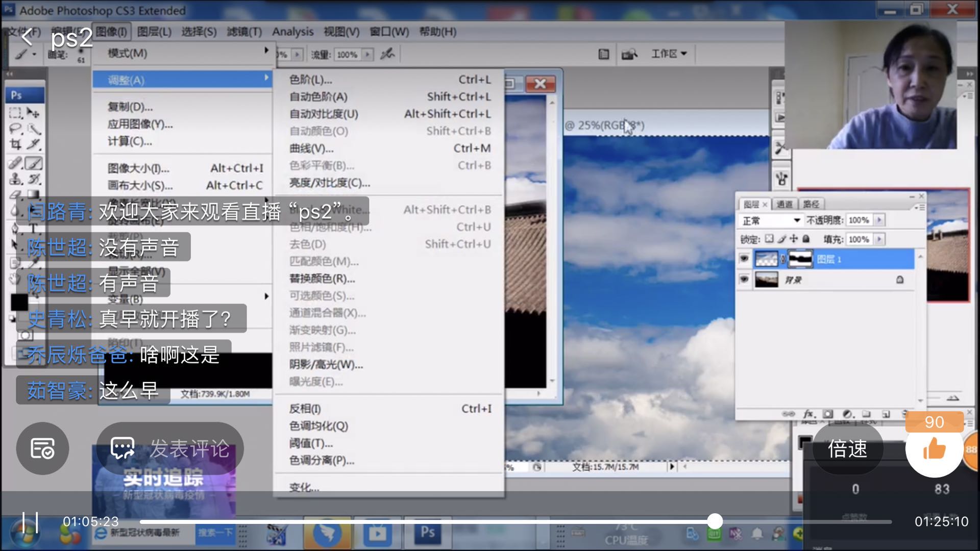This screenshot has height=551, width=980.
Task: Open the 工作区 workspace dropdown
Action: tap(669, 54)
